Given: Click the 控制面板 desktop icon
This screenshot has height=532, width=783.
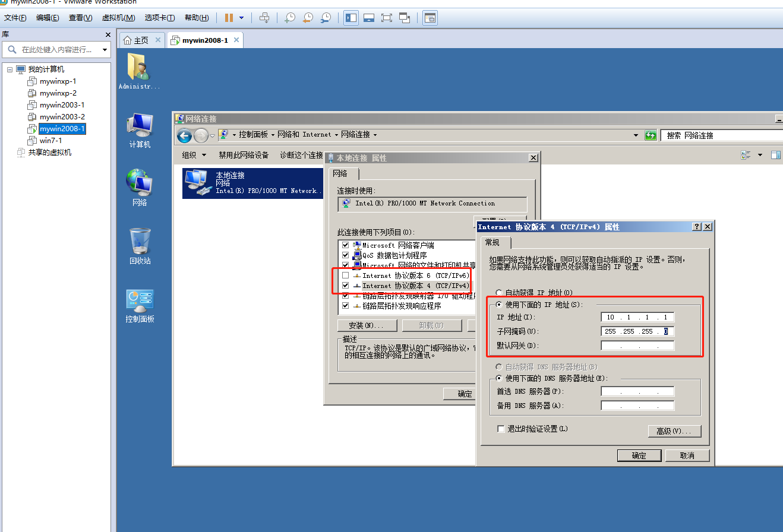Looking at the screenshot, I should (x=140, y=306).
